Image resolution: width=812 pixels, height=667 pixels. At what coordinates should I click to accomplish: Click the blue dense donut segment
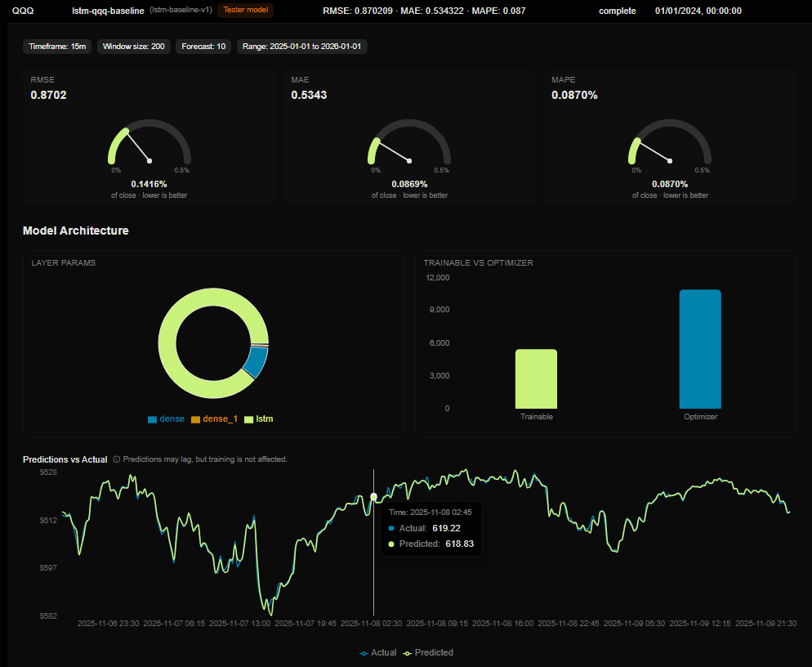(x=256, y=362)
